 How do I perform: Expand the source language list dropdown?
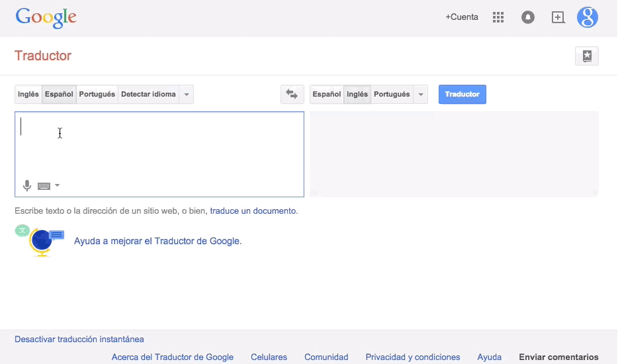tap(187, 95)
